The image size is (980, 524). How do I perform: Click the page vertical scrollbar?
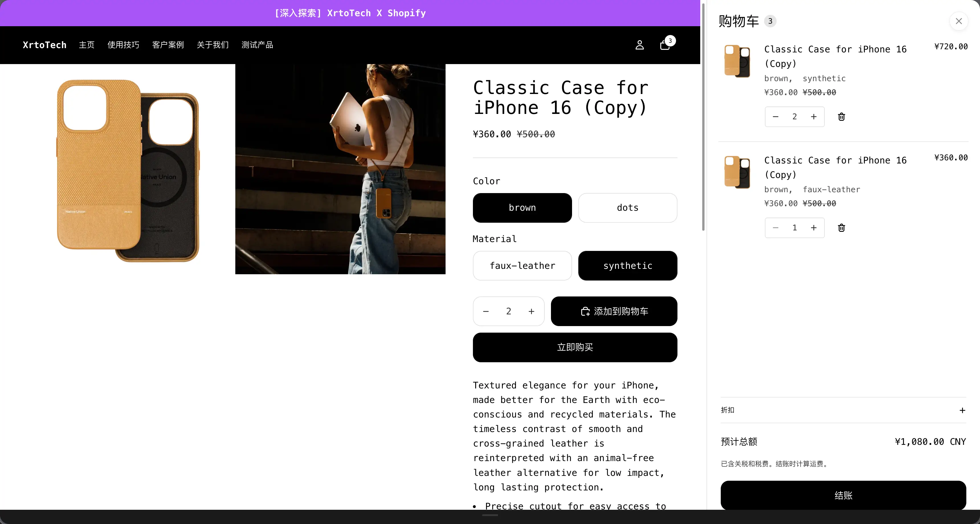click(x=703, y=117)
